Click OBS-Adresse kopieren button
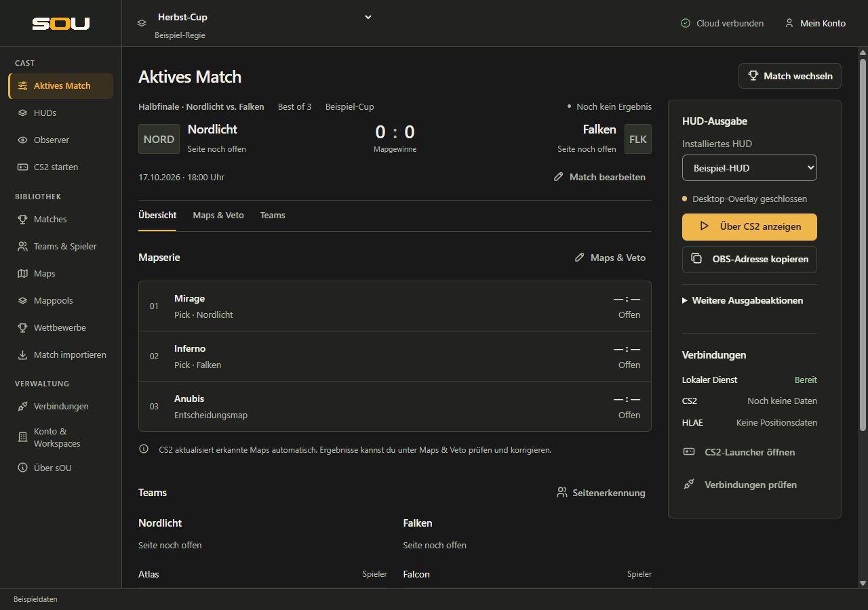Screen dimensions: 868x610 [x=749, y=259]
